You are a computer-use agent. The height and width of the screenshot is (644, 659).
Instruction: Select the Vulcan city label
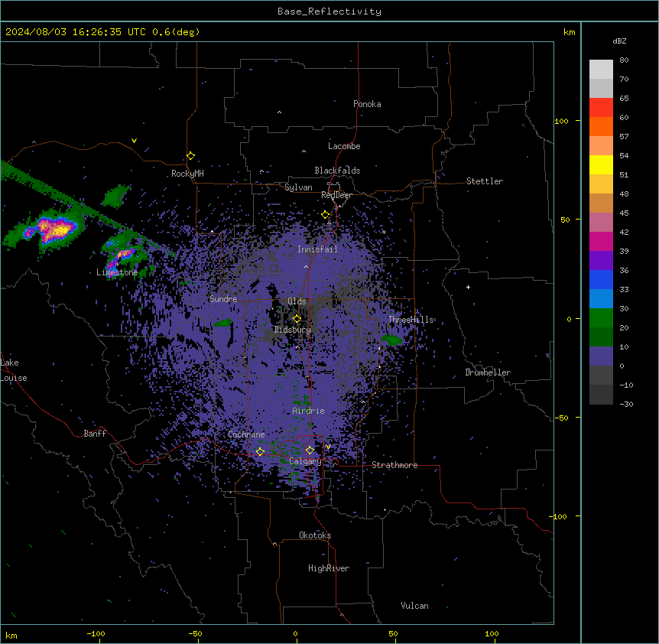pos(415,606)
